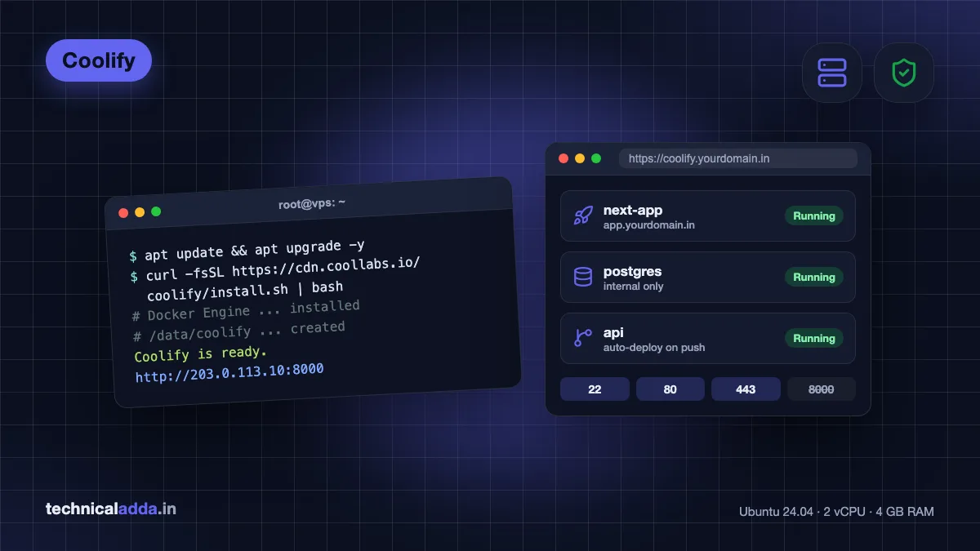
Task: Click '/data/coolify ... created' comment
Action: pyautogui.click(x=238, y=331)
